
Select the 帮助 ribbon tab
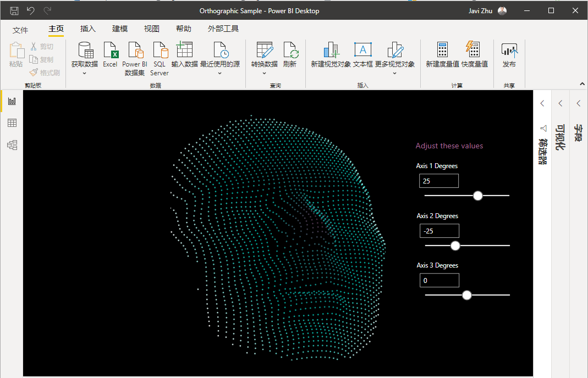(184, 29)
